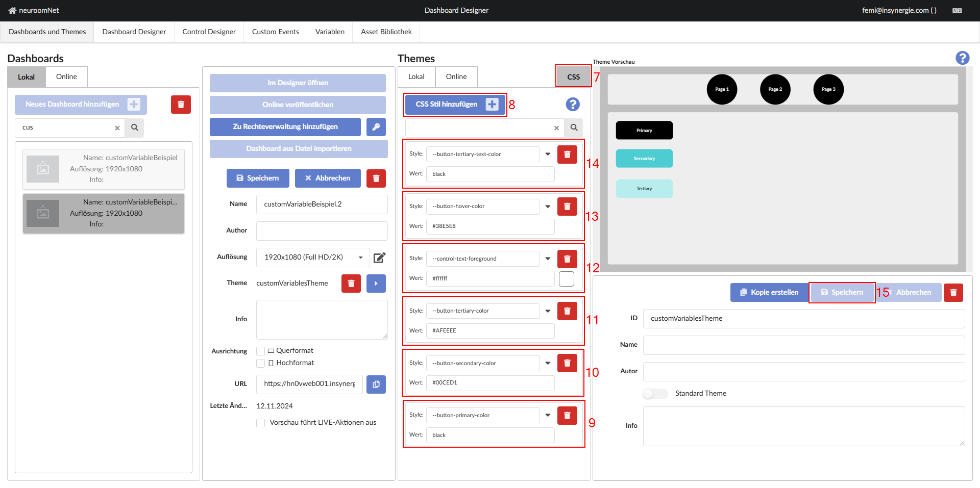The height and width of the screenshot is (488, 980).
Task: Delete the --button-hover-color style entry
Action: coord(567,207)
